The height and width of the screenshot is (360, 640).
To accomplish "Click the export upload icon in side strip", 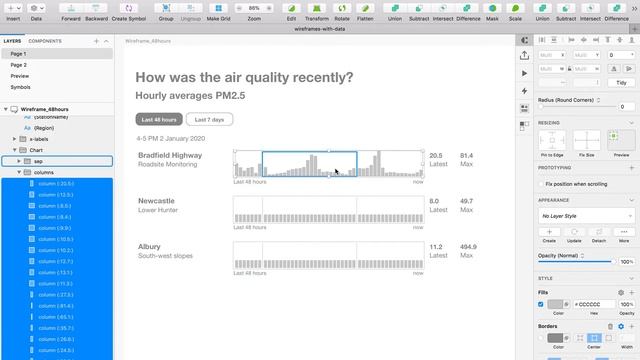I will tap(524, 55).
